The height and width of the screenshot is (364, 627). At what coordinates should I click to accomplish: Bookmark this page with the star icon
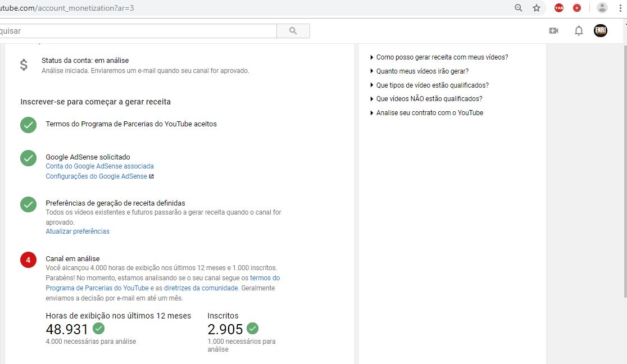pyautogui.click(x=537, y=8)
